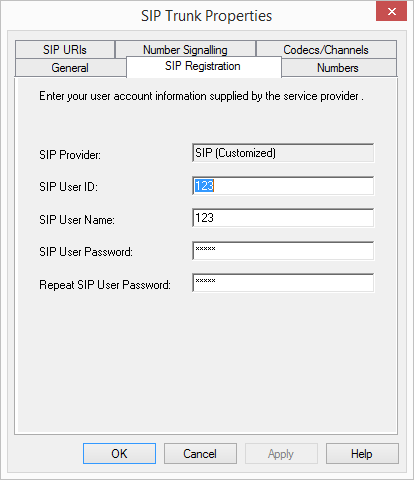Click the "SIP User ID:" label

68,187
